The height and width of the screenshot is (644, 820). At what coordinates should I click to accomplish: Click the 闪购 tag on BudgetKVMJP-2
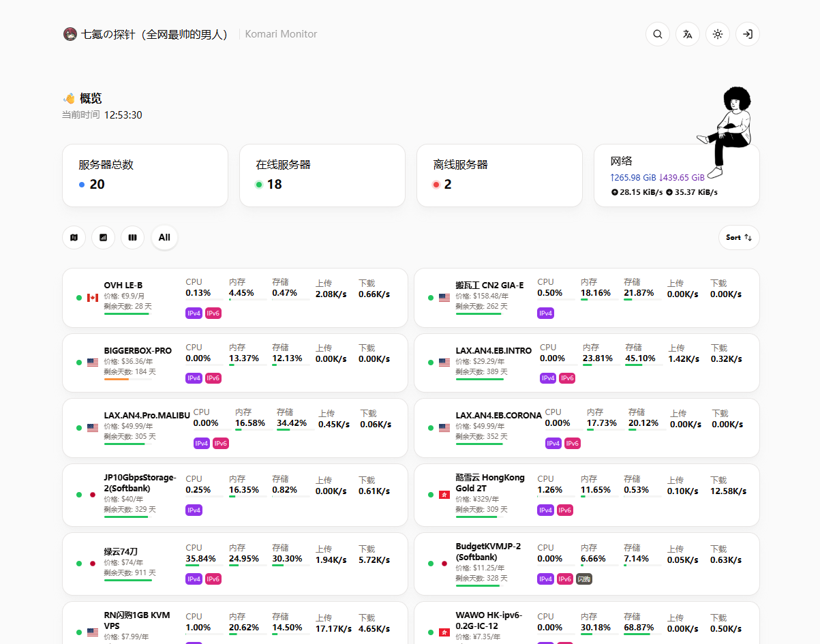pyautogui.click(x=583, y=579)
